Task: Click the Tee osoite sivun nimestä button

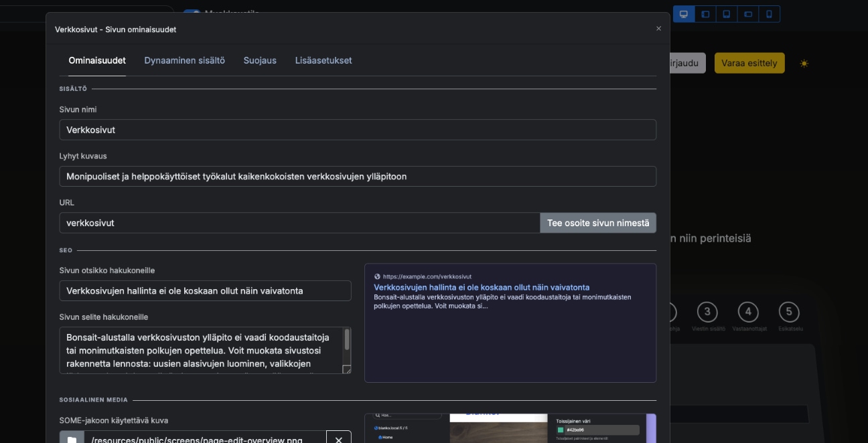Action: pos(598,223)
